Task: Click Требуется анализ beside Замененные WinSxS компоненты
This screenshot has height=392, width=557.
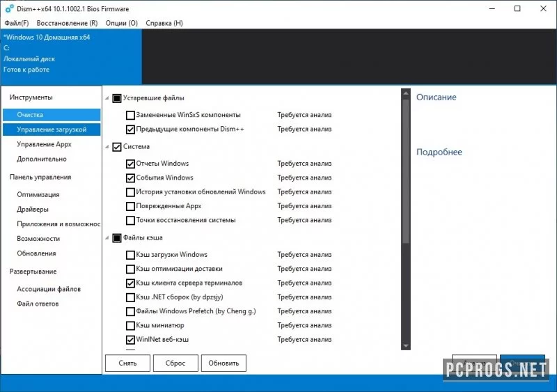Action: coord(304,115)
